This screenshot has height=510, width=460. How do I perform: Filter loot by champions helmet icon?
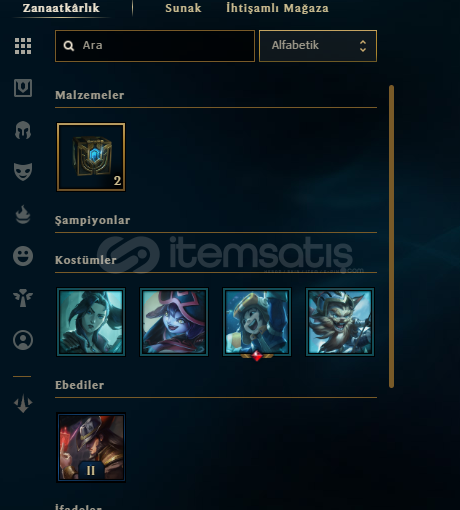[23, 130]
